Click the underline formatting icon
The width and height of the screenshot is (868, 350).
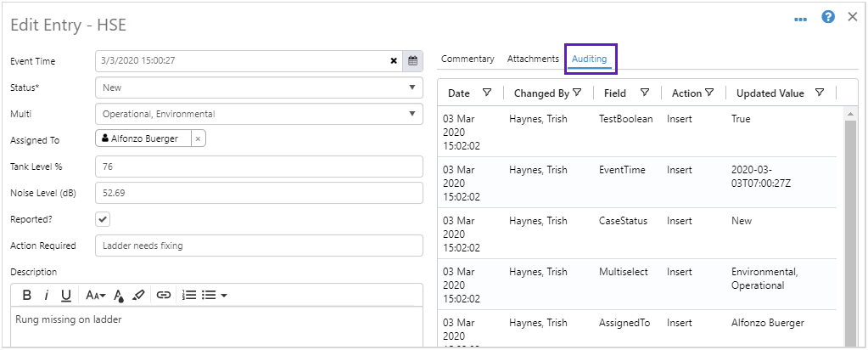[x=65, y=295]
